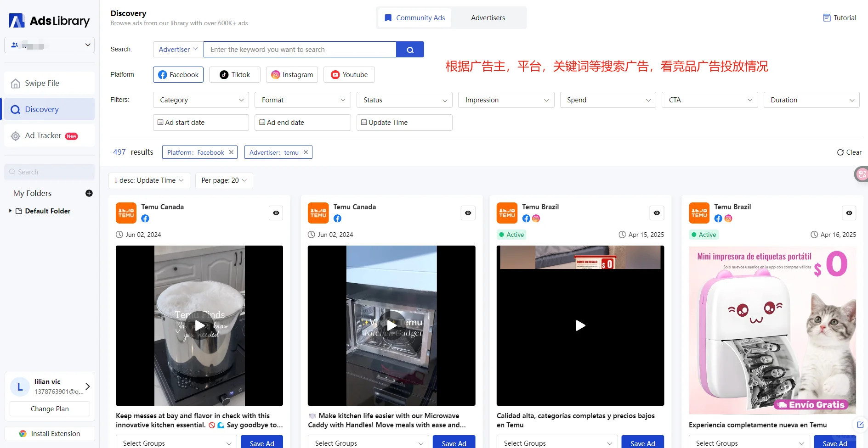Screen dimensions: 868x448
Task: Open the Mini impresora de etiquetas ad image
Action: (772, 330)
